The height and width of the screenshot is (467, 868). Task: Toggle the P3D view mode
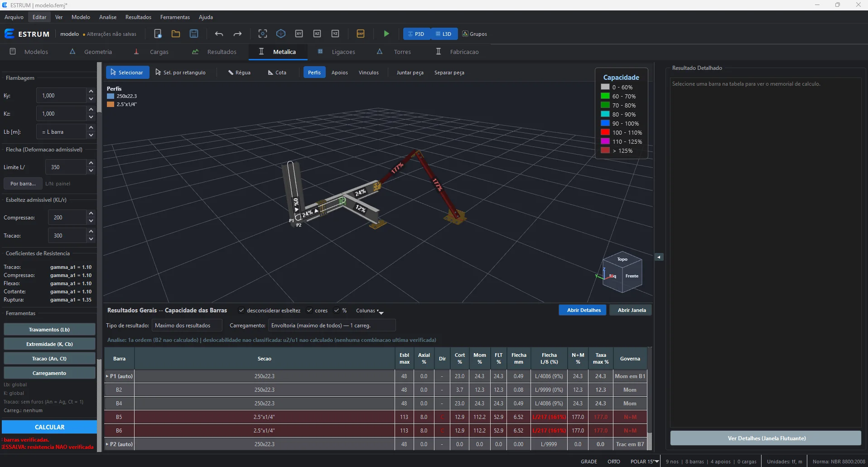(x=417, y=34)
